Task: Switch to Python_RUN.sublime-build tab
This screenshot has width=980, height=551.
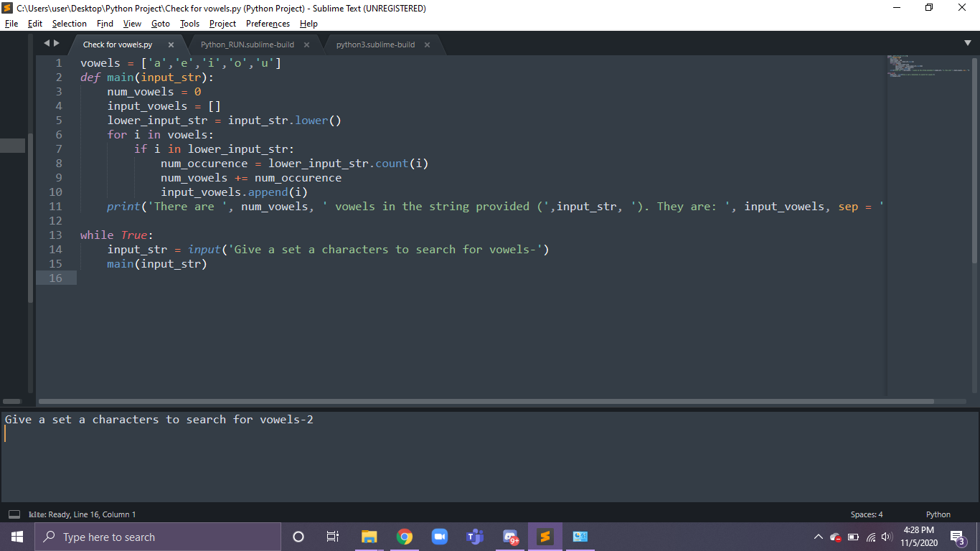Action: tap(247, 44)
